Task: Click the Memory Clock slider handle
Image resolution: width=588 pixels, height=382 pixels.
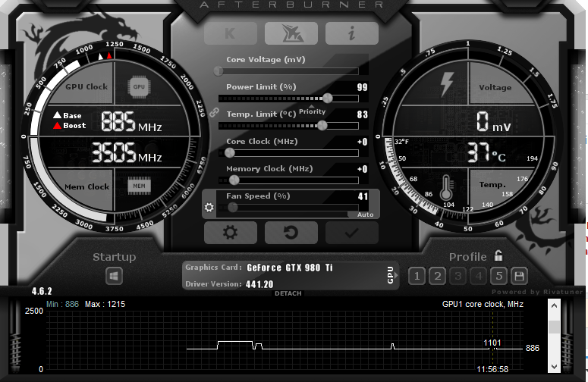Action: (x=234, y=180)
